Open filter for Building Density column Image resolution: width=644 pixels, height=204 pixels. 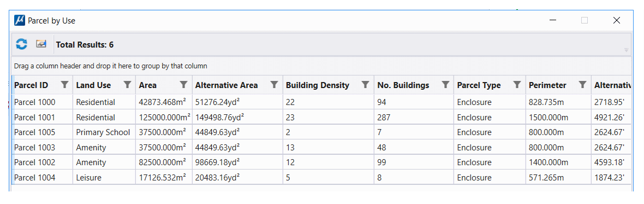(x=365, y=85)
